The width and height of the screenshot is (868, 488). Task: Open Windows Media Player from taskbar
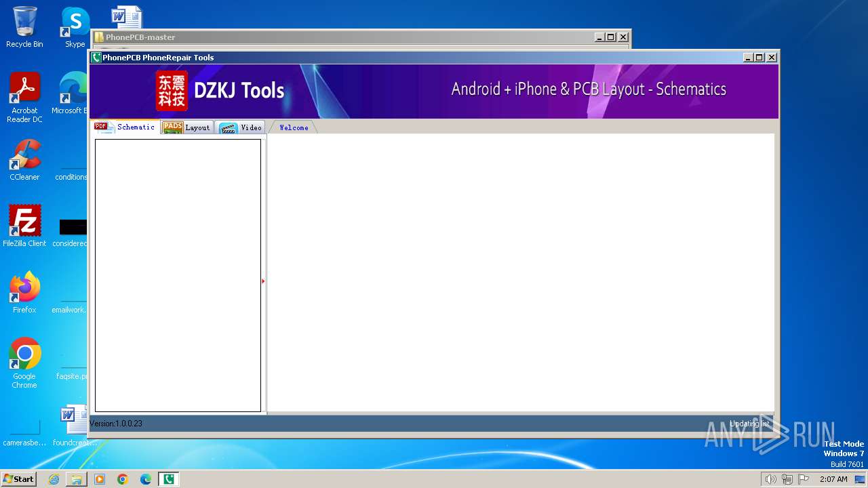[100, 479]
